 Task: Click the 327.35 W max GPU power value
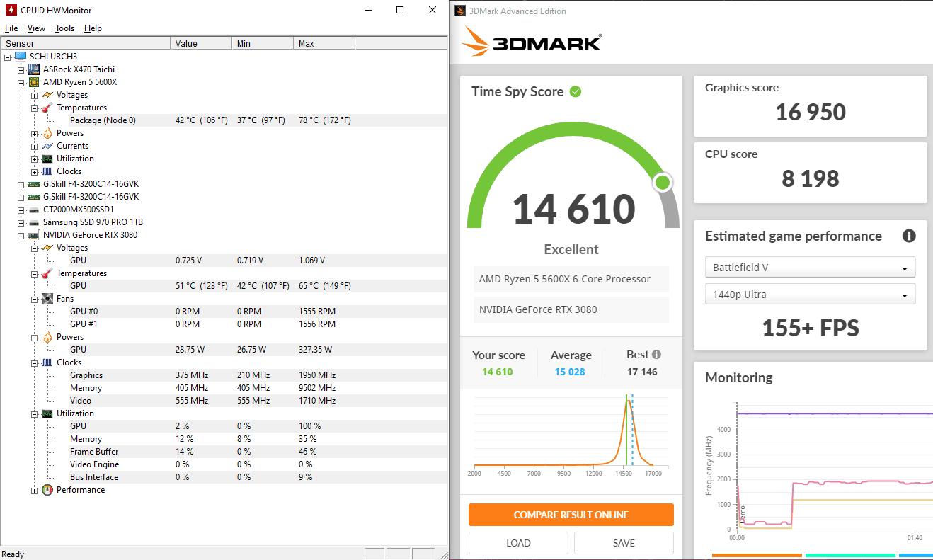coord(315,350)
